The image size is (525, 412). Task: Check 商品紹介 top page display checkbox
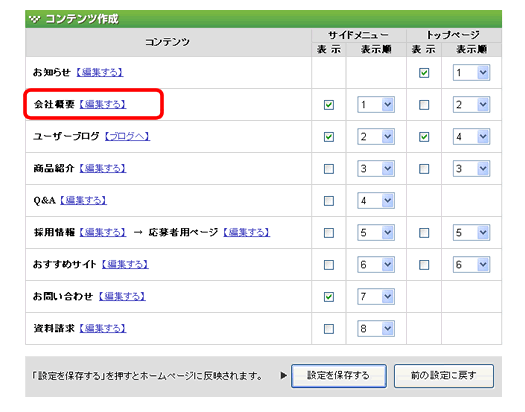(424, 169)
